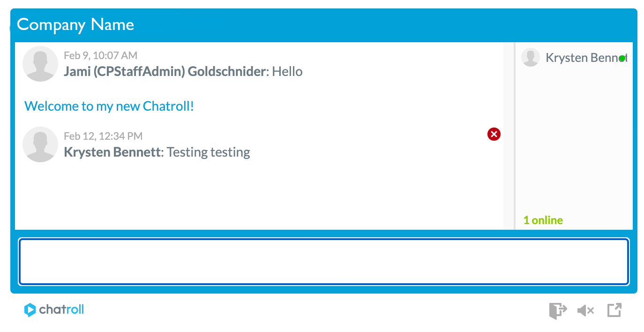Toggle the sound mute speaker icon

(x=586, y=310)
